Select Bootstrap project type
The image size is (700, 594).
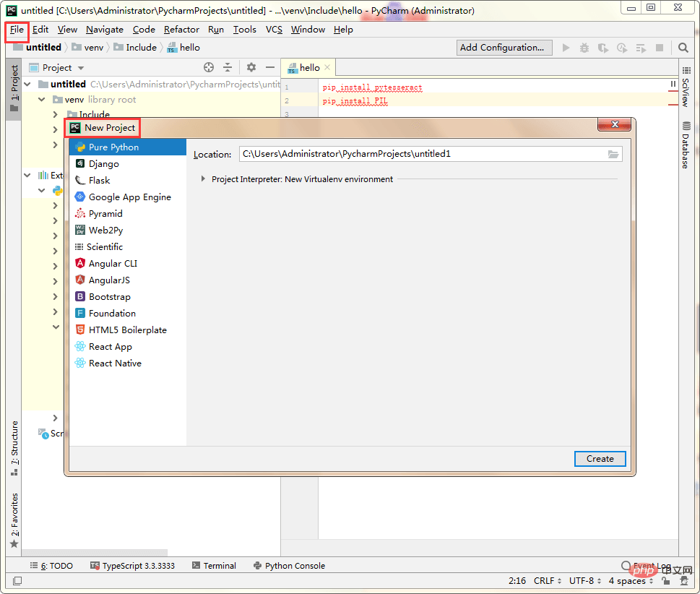128,296
